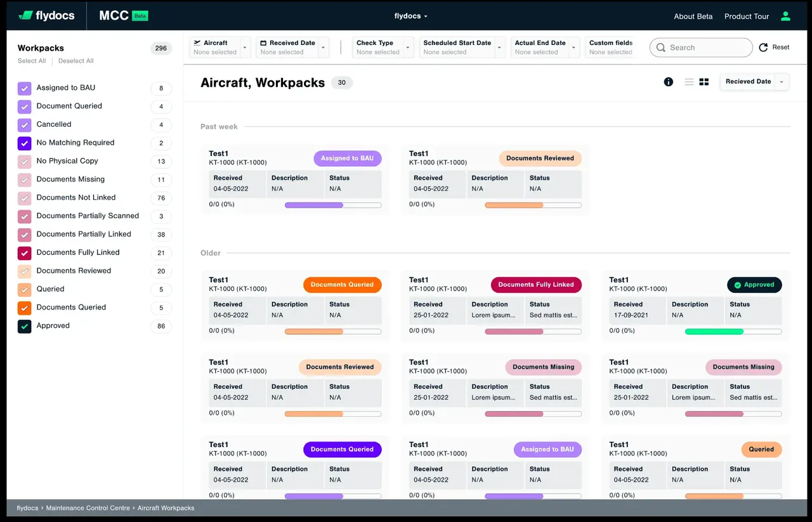Click the Documents Fully Linked card progress bar
The height and width of the screenshot is (522, 812).
point(534,331)
